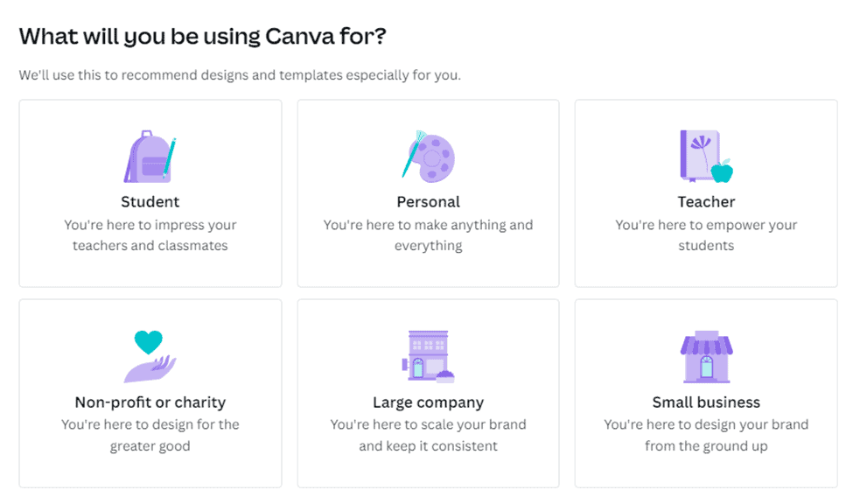Click "empower your students" description
Image resolution: width=853 pixels, height=504 pixels.
[706, 235]
